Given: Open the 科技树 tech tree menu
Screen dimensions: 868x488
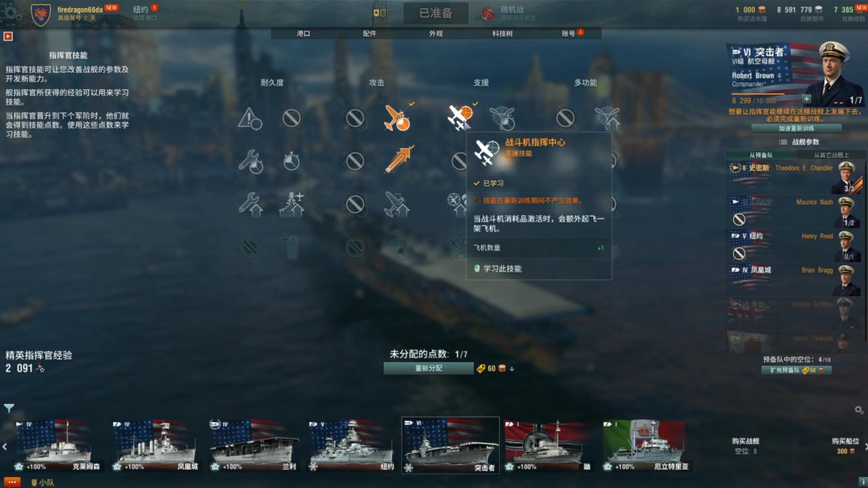Looking at the screenshot, I should (502, 33).
